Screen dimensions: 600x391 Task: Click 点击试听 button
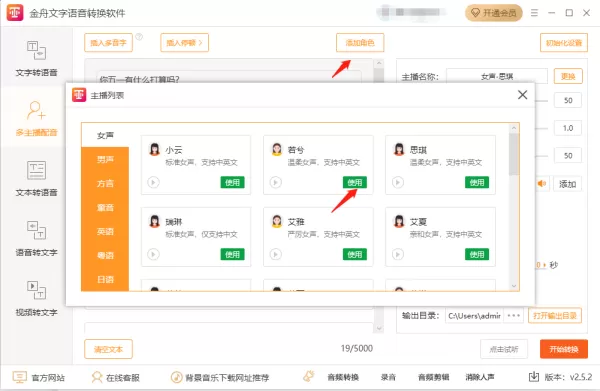[x=504, y=349]
